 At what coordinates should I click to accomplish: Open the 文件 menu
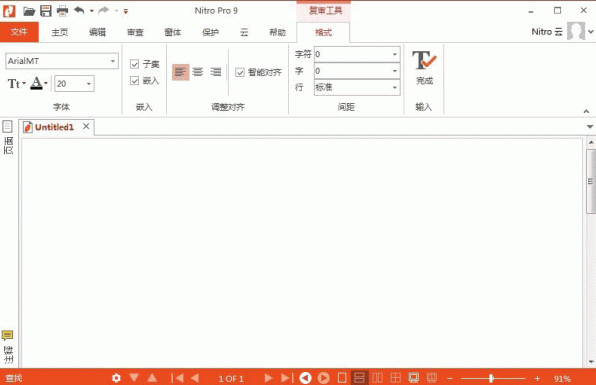pyautogui.click(x=19, y=32)
